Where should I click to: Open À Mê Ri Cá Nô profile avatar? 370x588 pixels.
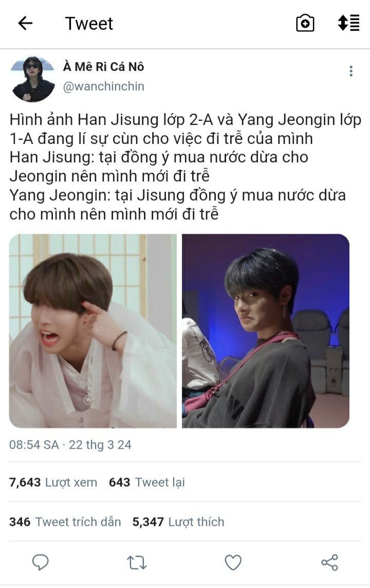(33, 79)
